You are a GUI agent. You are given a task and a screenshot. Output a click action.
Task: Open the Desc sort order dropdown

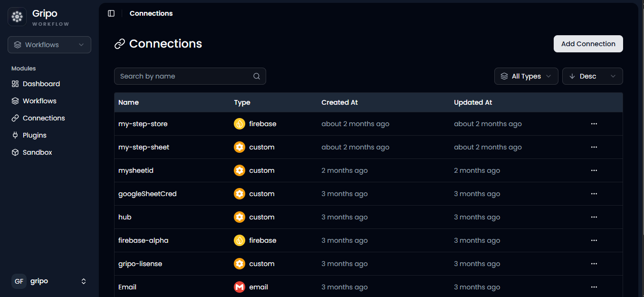click(x=592, y=76)
